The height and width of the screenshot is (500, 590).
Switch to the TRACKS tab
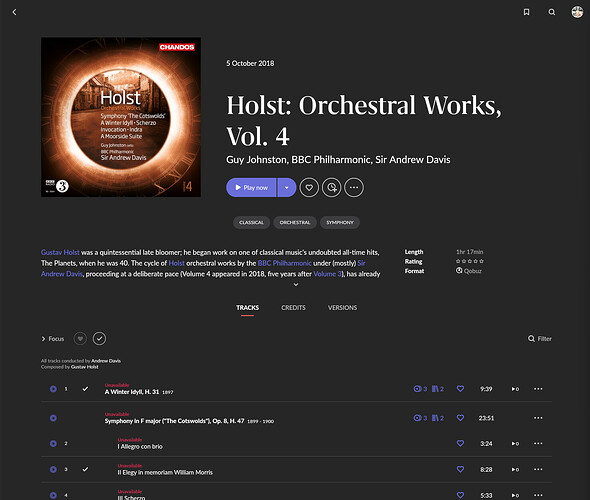247,308
